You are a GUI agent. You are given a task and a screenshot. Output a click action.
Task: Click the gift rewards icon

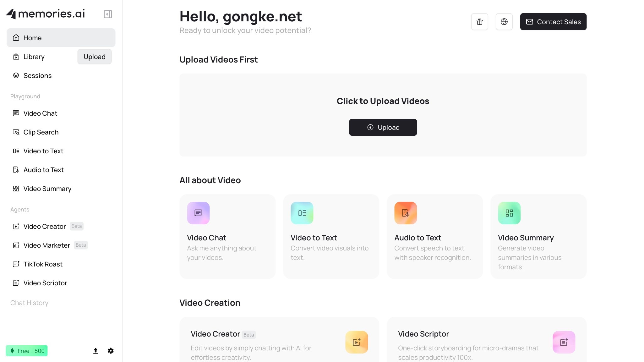point(479,22)
